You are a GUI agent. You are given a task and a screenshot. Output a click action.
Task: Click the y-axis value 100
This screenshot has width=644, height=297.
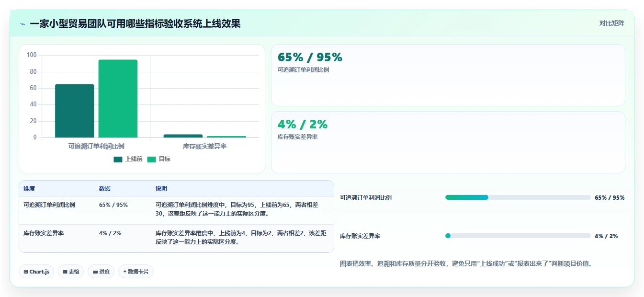(x=32, y=55)
